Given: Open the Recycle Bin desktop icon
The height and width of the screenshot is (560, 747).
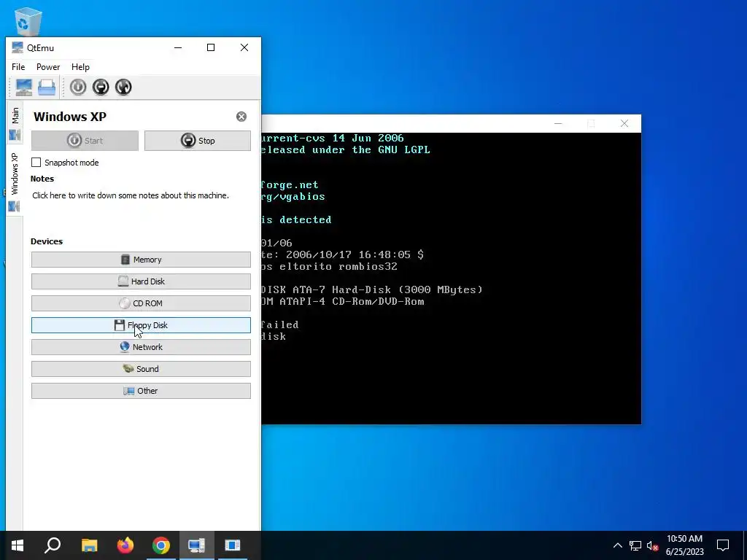Looking at the screenshot, I should click(x=28, y=21).
